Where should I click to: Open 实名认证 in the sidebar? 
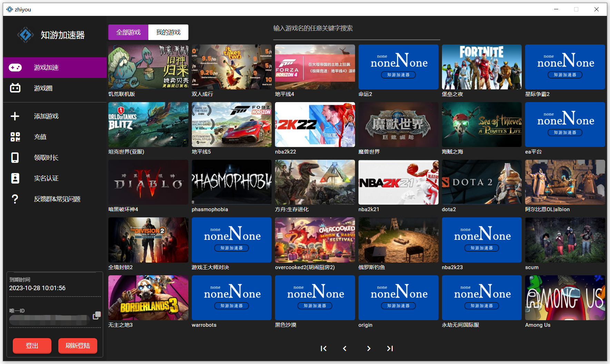pyautogui.click(x=55, y=178)
